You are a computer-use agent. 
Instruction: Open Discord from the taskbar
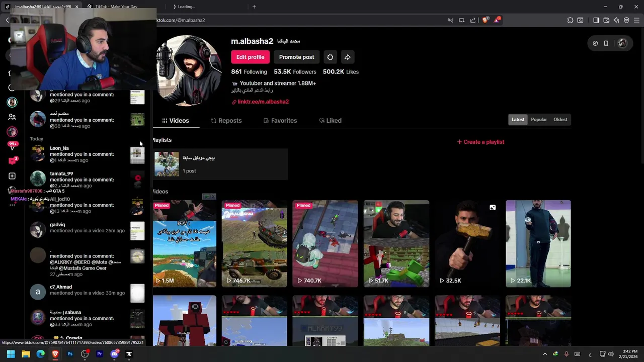click(x=114, y=354)
